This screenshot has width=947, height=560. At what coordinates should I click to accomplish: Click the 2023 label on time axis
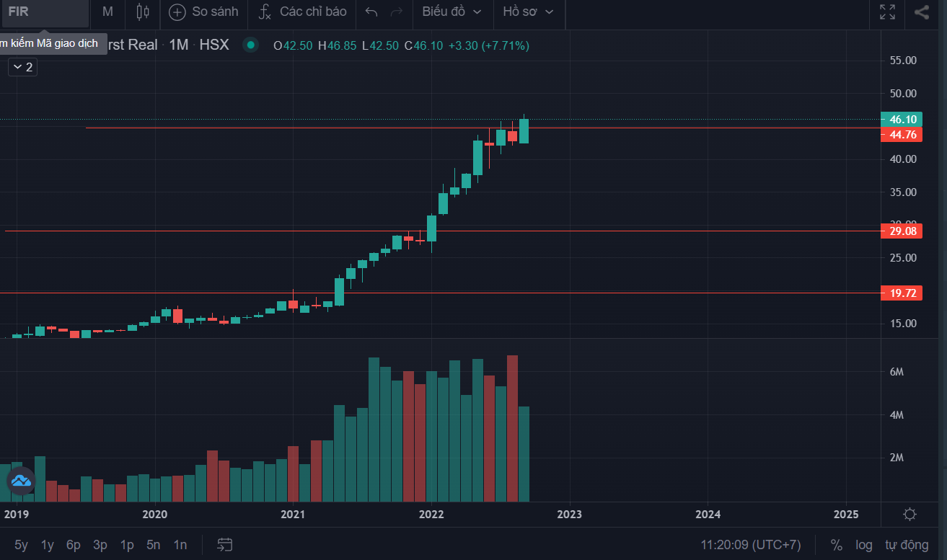(569, 515)
